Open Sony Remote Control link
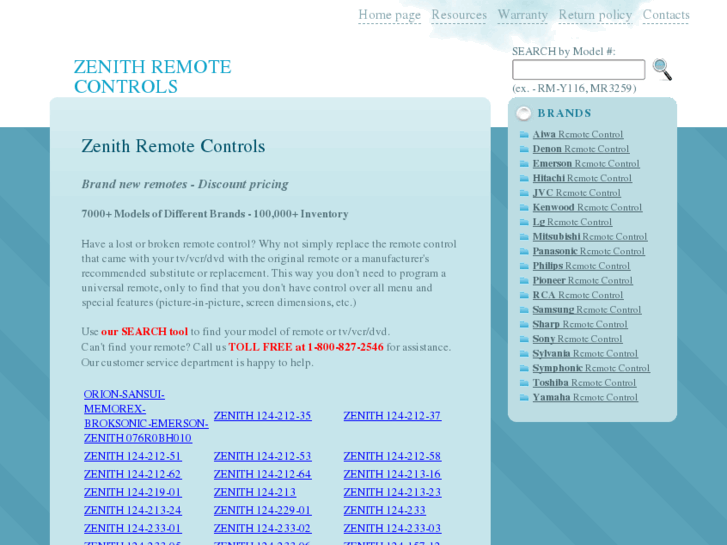 tap(577, 339)
